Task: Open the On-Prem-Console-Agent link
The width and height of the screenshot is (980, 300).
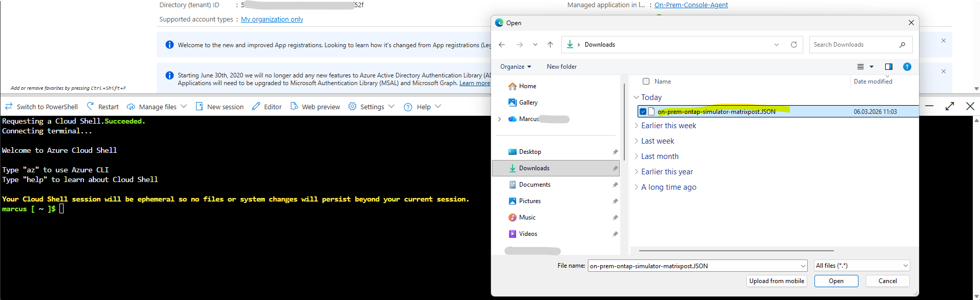Action: (691, 5)
